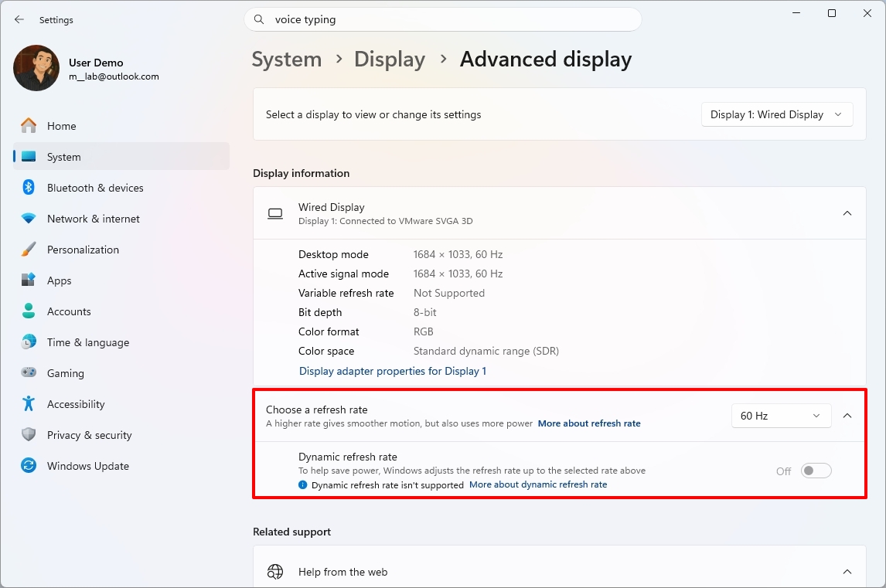Click the Apps icon in sidebar
This screenshot has width=886, height=588.
29,280
